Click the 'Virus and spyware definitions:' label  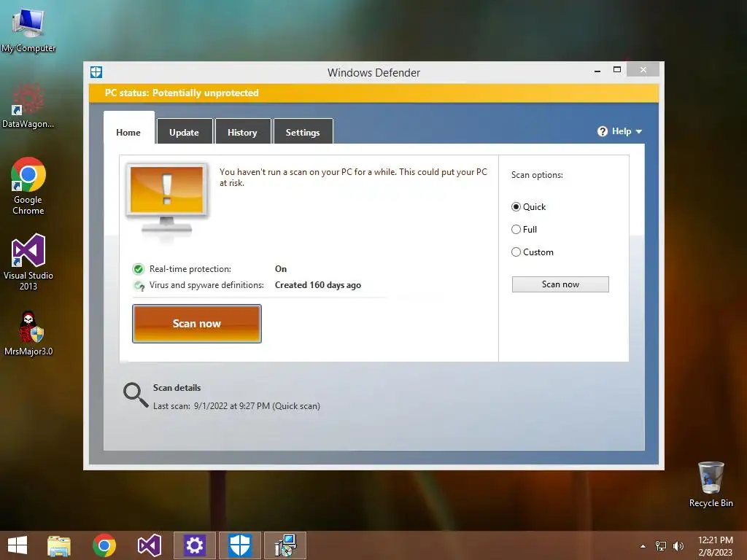coord(206,285)
